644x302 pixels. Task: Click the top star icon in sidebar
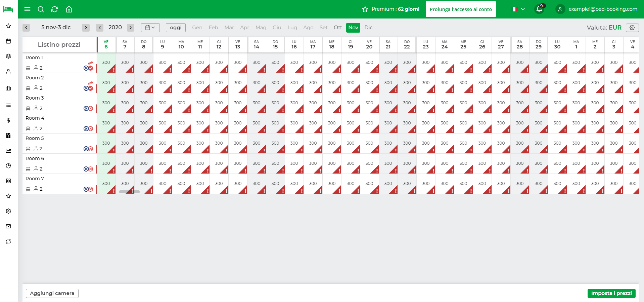tap(9, 26)
